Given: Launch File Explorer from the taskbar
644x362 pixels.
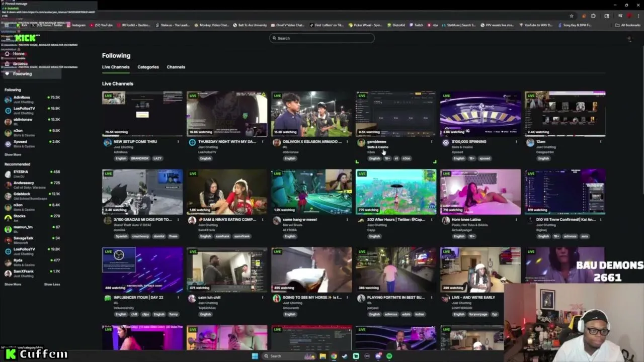Looking at the screenshot, I should coord(323,356).
